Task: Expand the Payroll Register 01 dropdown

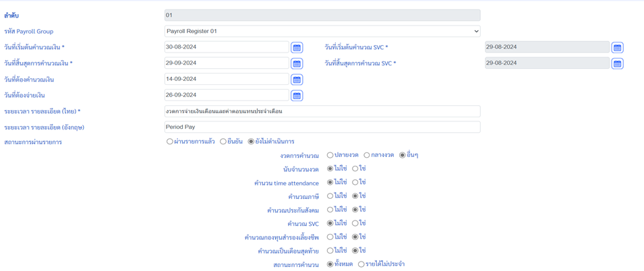Action: point(322,31)
